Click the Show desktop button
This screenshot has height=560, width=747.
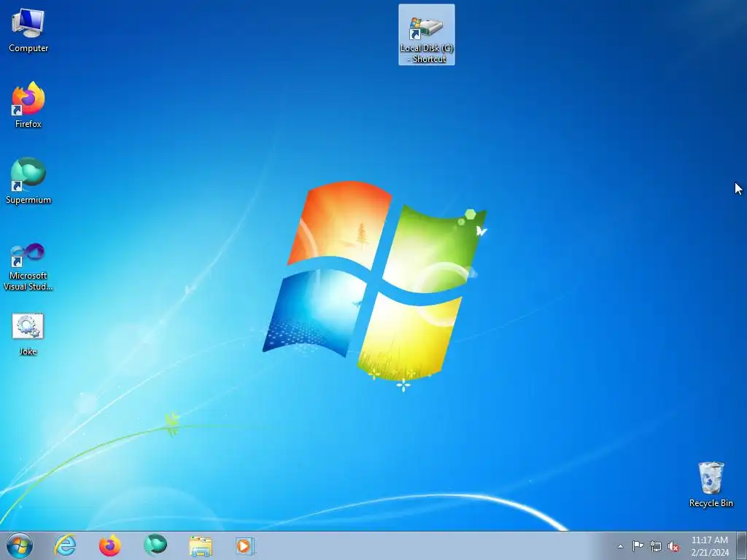coord(742,545)
